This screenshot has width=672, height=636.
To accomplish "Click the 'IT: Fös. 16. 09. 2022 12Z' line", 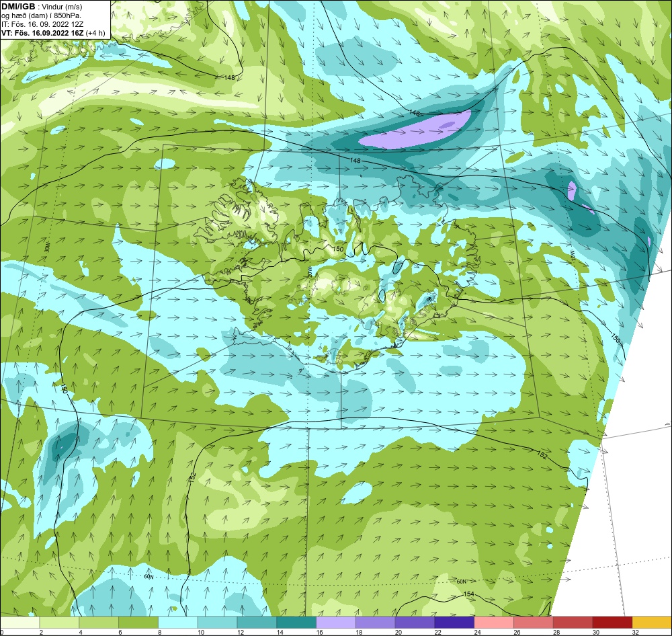I will point(42,24).
